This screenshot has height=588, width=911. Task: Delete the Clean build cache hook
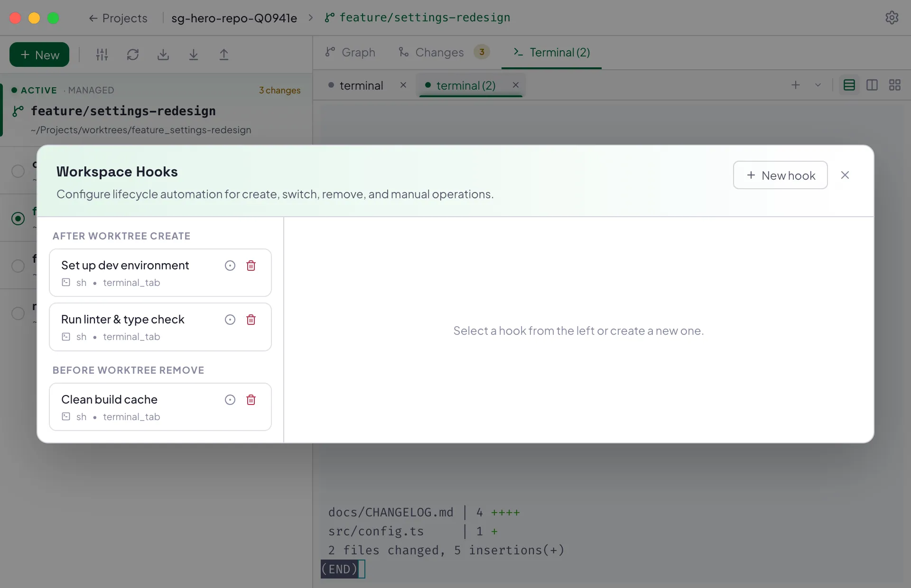coord(251,400)
